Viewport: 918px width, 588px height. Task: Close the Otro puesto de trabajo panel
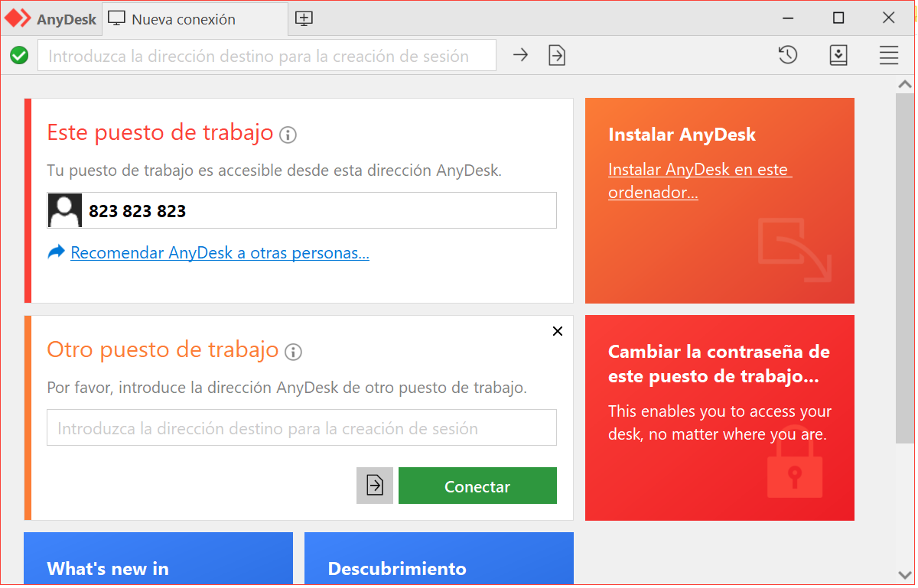point(557,331)
